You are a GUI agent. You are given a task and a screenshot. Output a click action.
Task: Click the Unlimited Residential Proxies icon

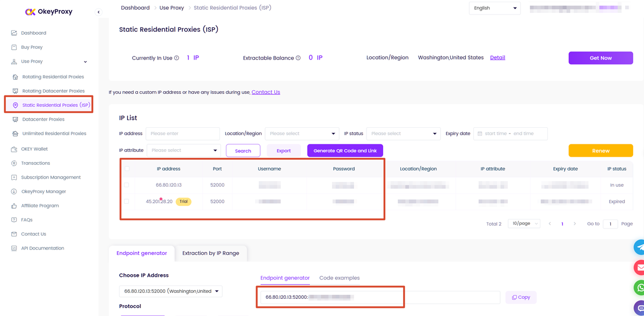point(16,134)
